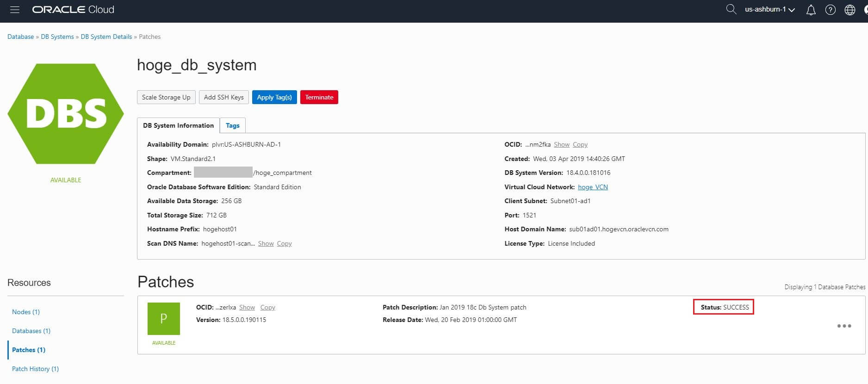Switch to the Tags tab
Screen dimensions: 868x384
[x=233, y=125]
